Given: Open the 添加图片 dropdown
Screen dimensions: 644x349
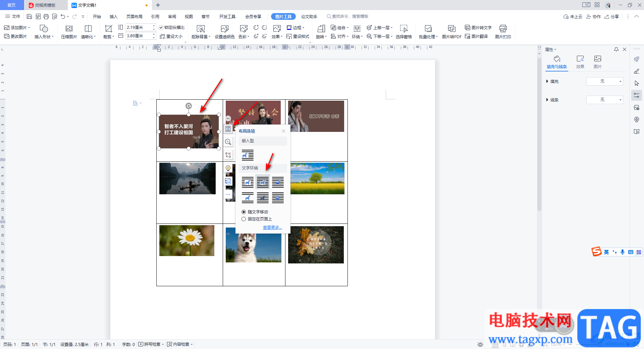Looking at the screenshot, I should click(x=17, y=28).
